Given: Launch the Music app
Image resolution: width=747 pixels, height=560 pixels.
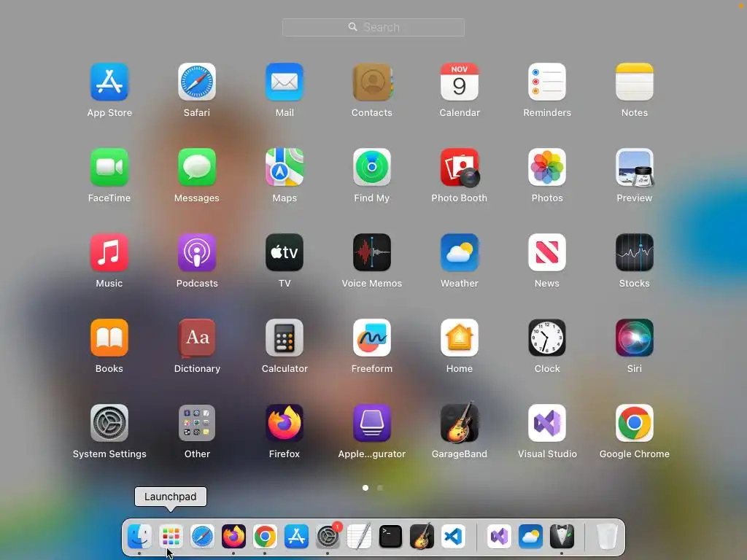Looking at the screenshot, I should 109,252.
